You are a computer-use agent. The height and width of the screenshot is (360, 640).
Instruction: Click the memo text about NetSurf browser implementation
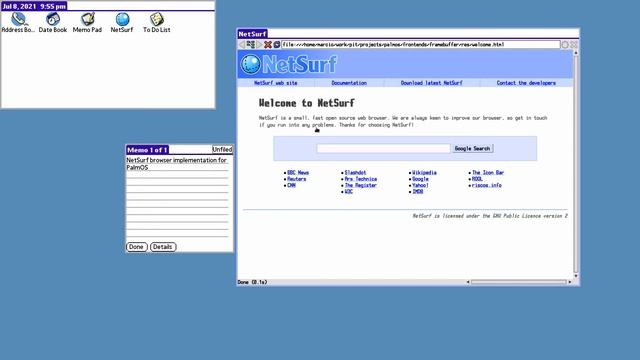coord(176,164)
